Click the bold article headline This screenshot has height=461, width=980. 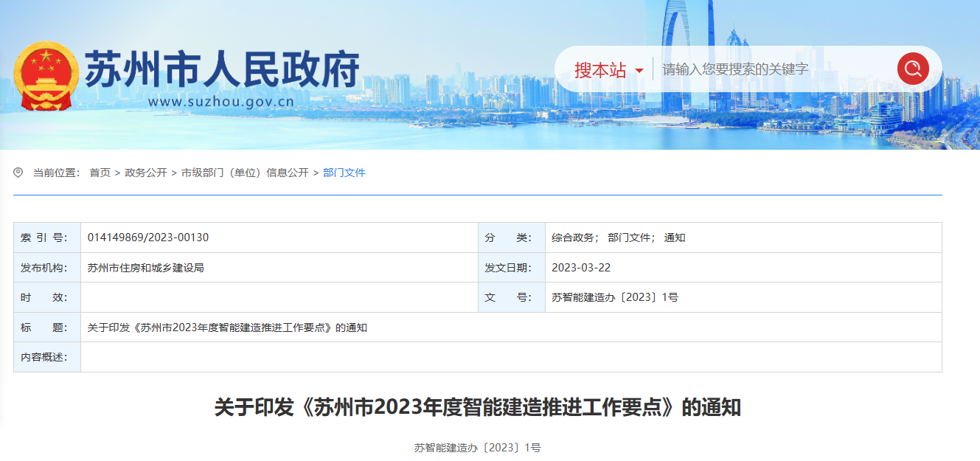pos(478,408)
